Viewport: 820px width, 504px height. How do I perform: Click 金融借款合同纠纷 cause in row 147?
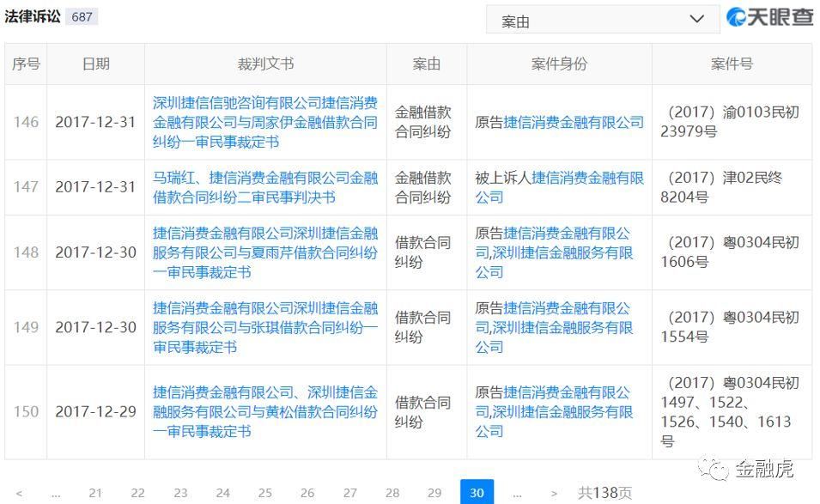coord(422,187)
